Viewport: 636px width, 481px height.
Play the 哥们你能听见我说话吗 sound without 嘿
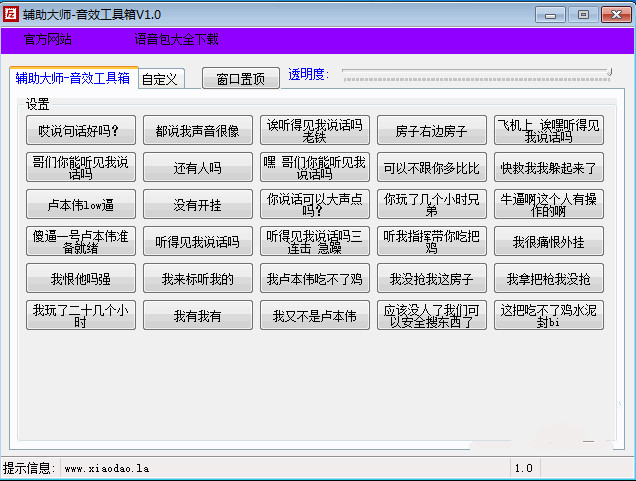pos(81,167)
